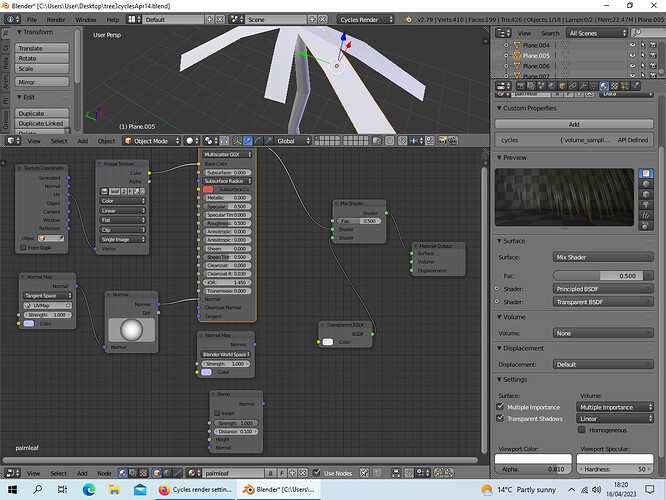Toggle Multiple Importance surface checkbox
Image resolution: width=666 pixels, height=500 pixels.
[500, 407]
